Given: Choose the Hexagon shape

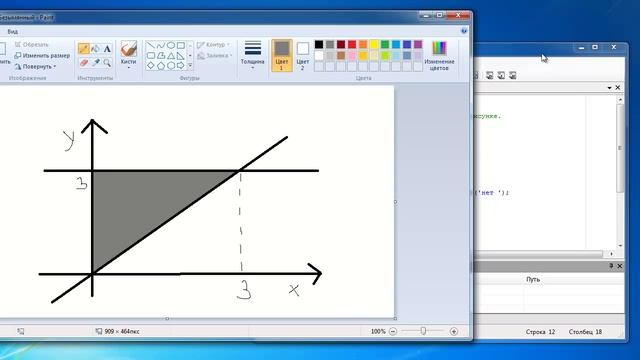Looking at the screenshot, I should tap(171, 65).
